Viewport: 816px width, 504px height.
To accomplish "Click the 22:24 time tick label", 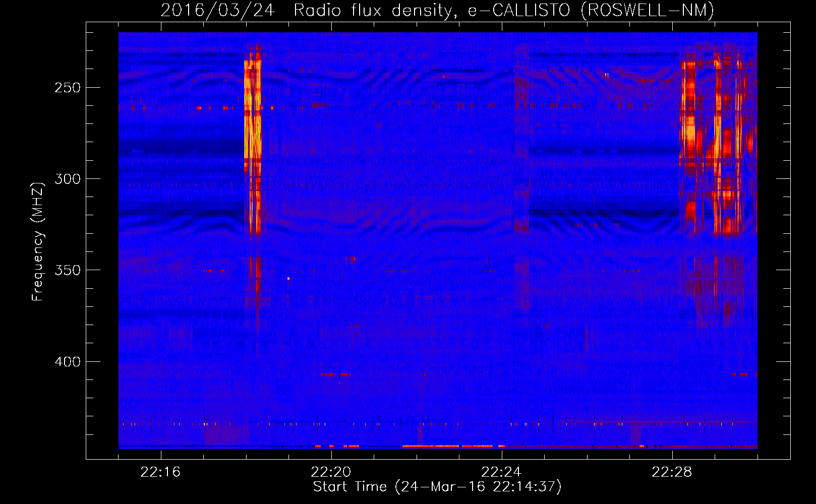I will click(x=501, y=472).
